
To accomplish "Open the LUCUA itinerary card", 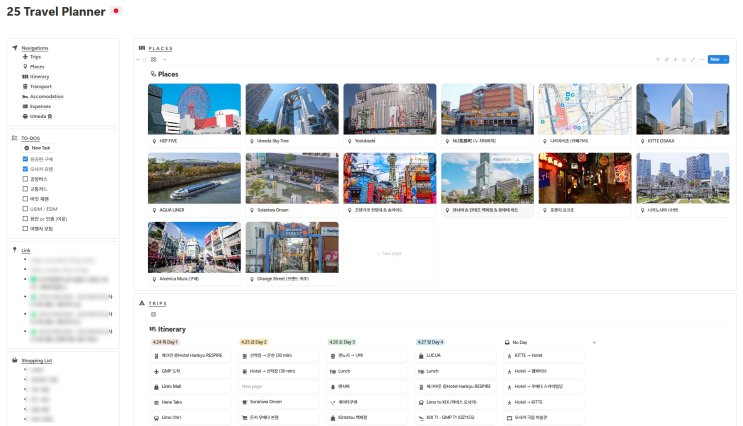I will pyautogui.click(x=455, y=355).
